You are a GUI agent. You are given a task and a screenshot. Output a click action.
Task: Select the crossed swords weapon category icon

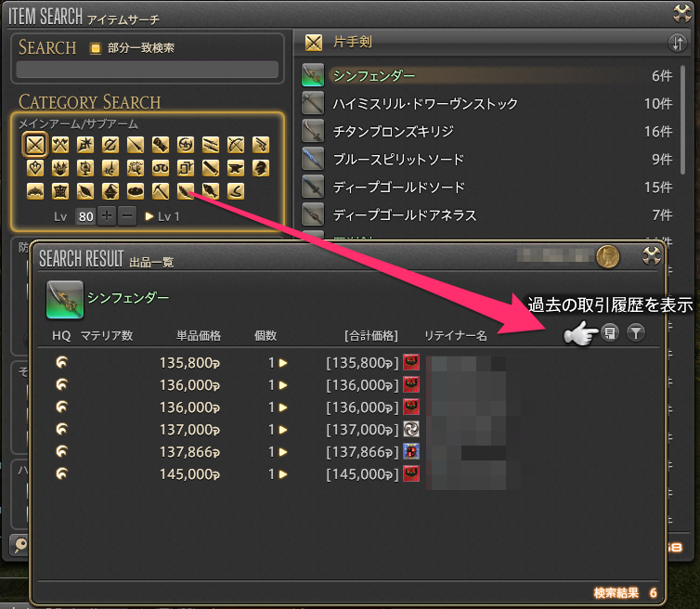click(35, 144)
